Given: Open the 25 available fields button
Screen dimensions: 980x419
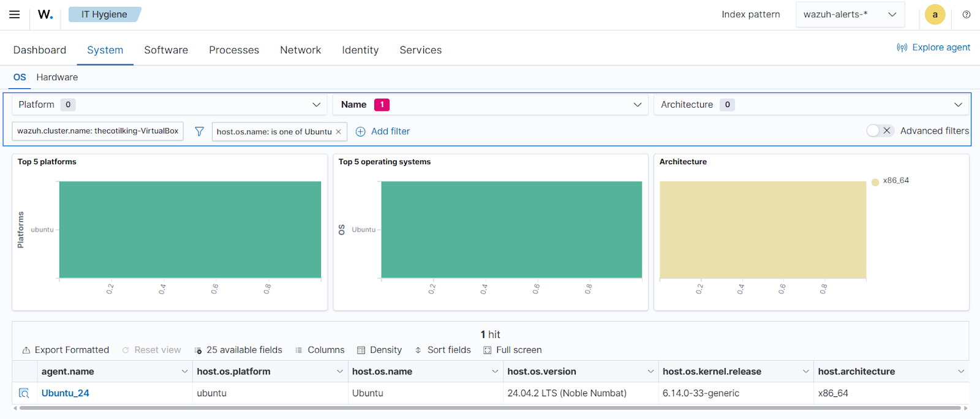Looking at the screenshot, I should click(238, 350).
